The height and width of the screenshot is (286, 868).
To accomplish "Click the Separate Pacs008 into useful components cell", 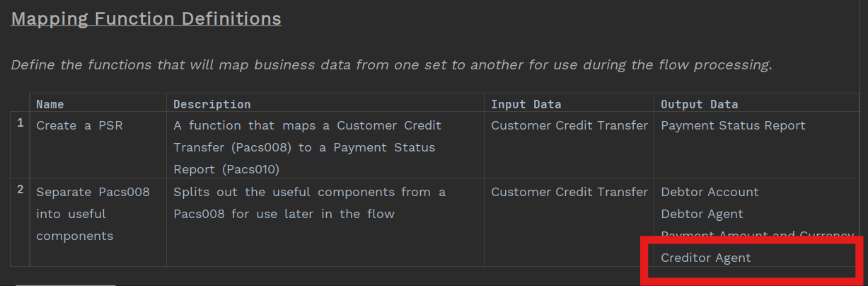I will 92,214.
